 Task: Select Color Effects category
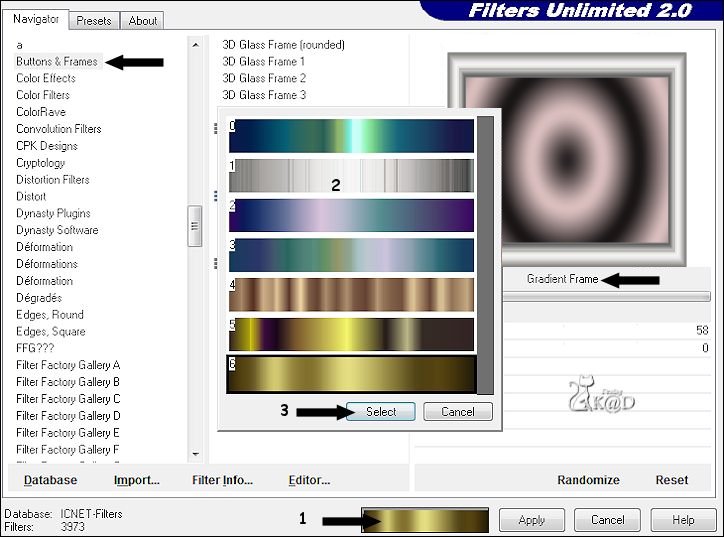click(x=46, y=78)
